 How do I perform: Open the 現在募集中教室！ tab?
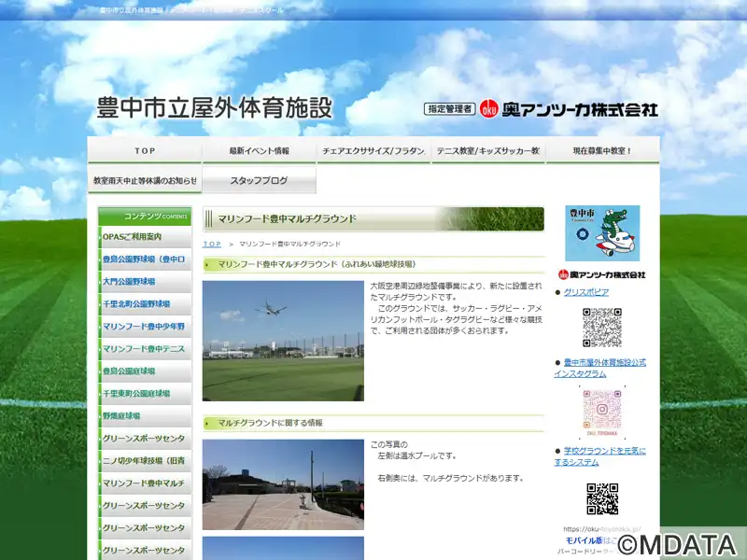tap(602, 150)
